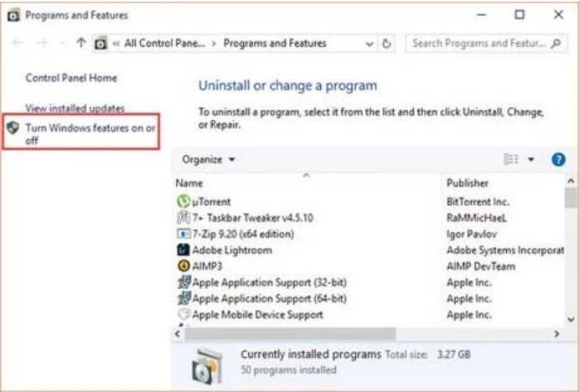
Task: Sort by the Name column header
Action: coord(189,183)
